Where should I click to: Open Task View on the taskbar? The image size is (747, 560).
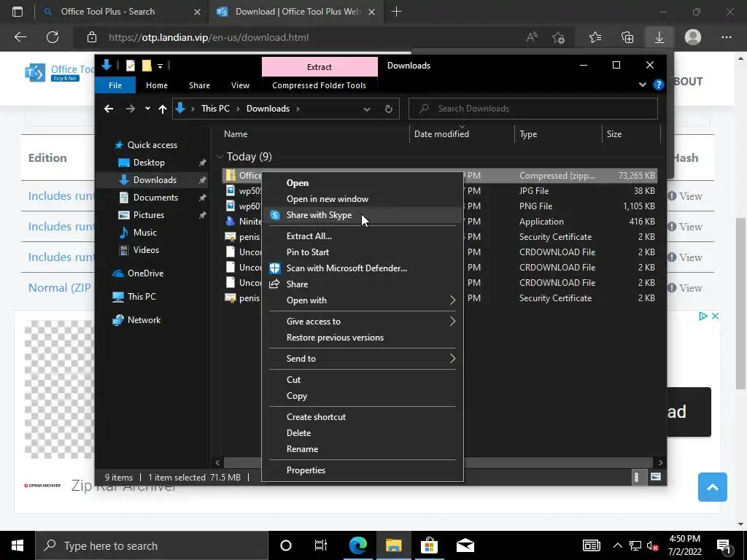pos(321,545)
